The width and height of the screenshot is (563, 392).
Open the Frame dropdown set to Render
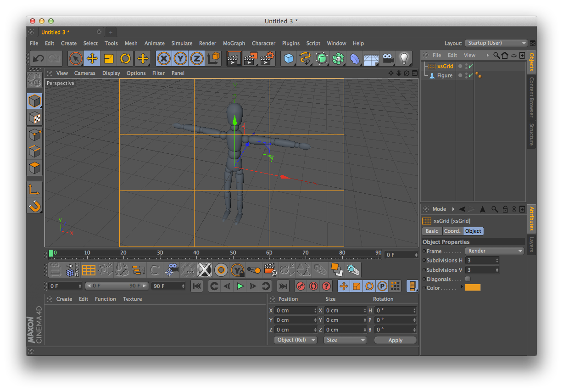494,251
